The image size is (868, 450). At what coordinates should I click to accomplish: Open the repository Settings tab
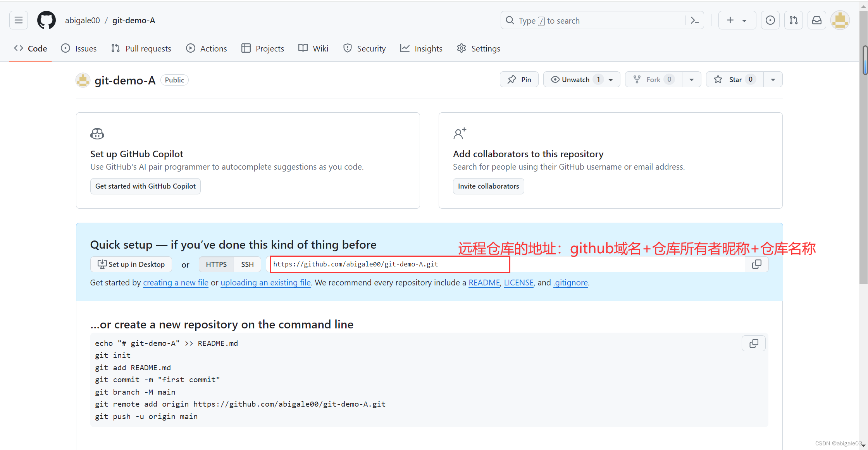pyautogui.click(x=478, y=48)
